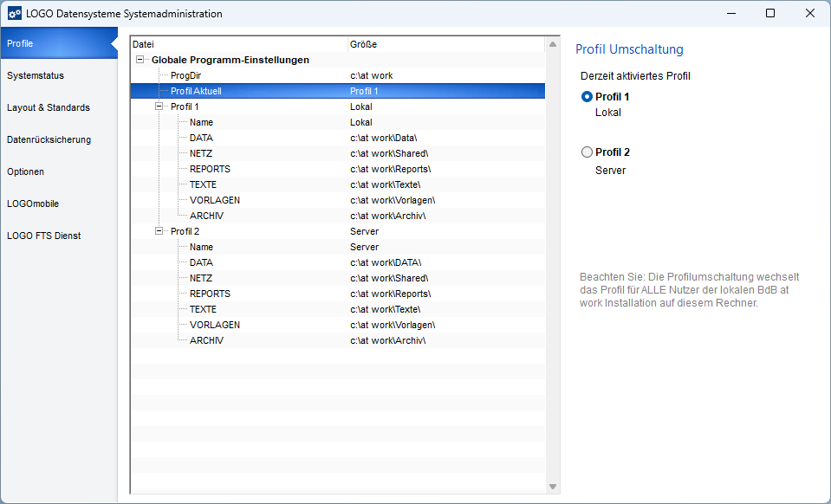The image size is (831, 504).
Task: Select the NETZ row under Profil 1
Action: pyautogui.click(x=338, y=153)
